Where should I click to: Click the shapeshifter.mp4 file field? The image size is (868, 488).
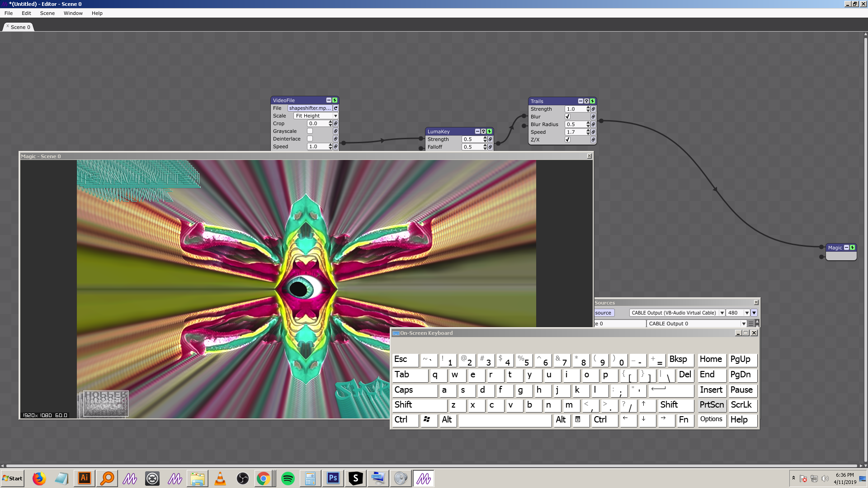310,108
